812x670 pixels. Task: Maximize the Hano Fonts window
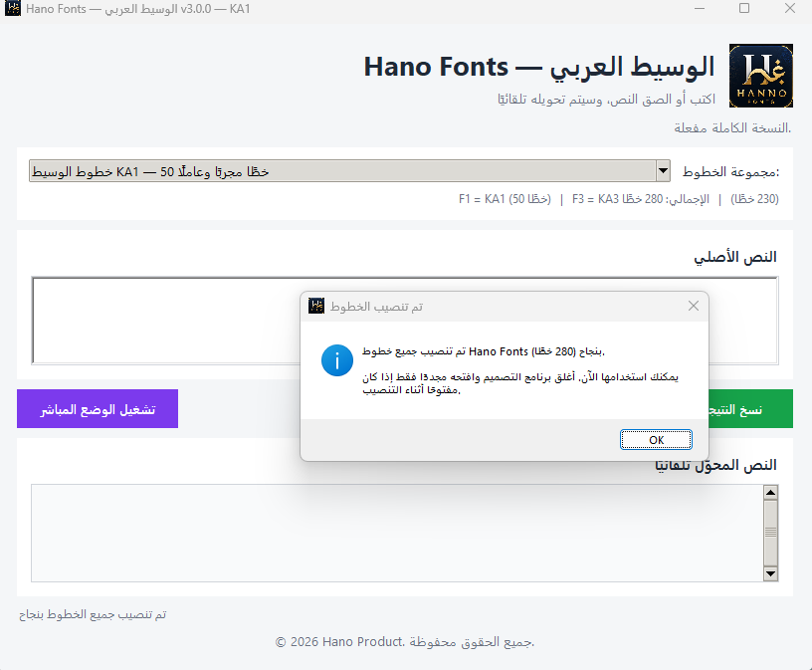744,8
